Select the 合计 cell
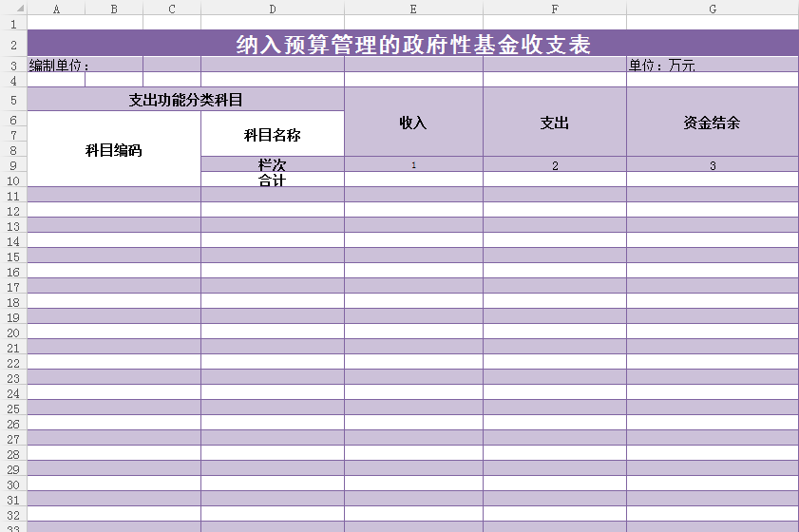 point(273,180)
